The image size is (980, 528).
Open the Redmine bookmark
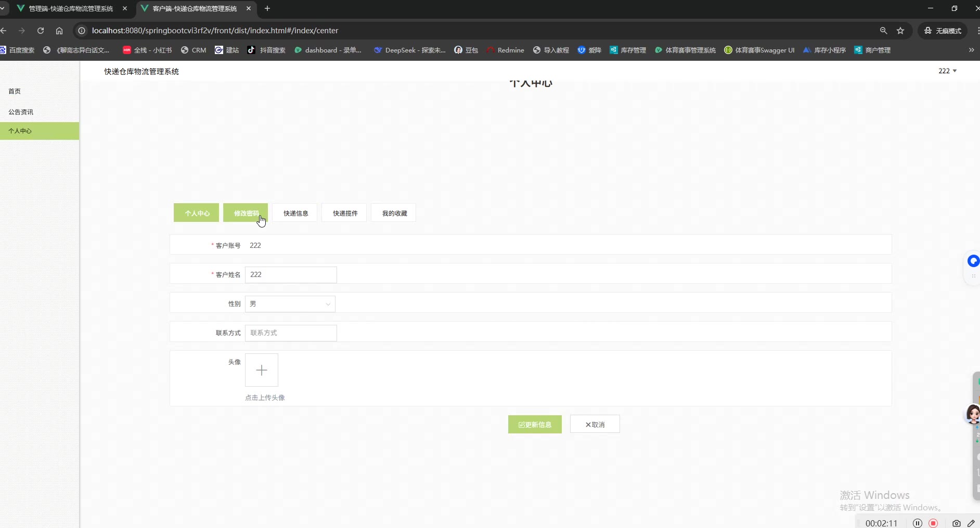point(505,50)
